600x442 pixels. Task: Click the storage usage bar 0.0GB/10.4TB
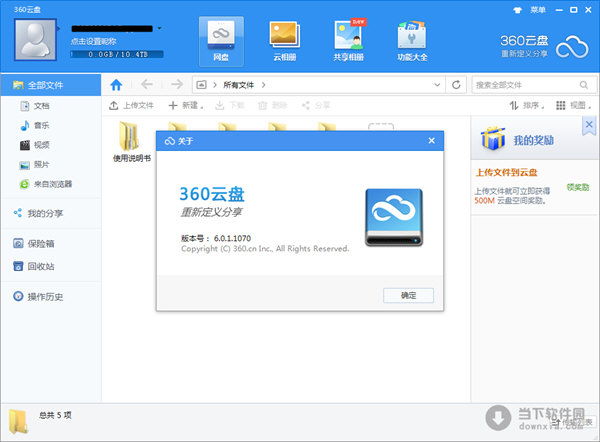(x=117, y=54)
